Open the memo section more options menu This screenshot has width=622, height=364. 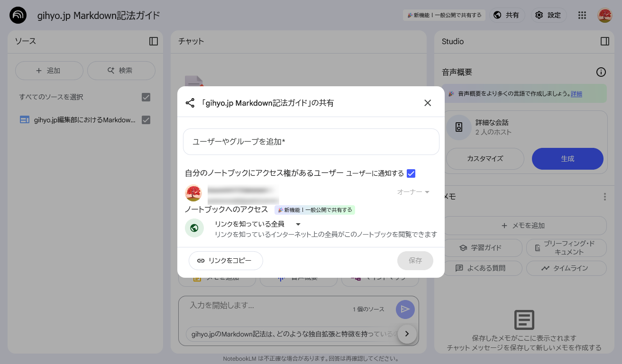(605, 196)
